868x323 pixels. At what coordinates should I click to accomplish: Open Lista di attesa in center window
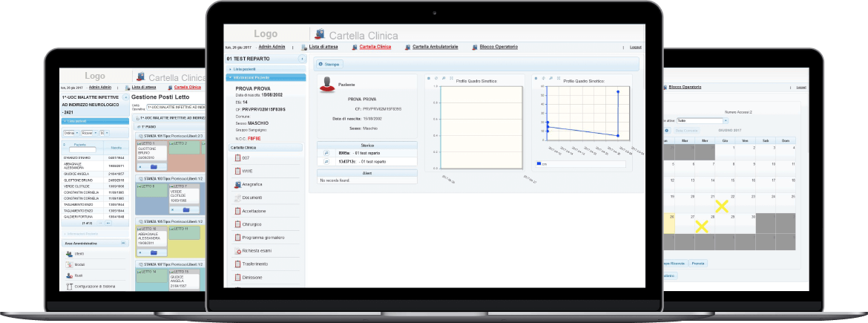tap(324, 47)
